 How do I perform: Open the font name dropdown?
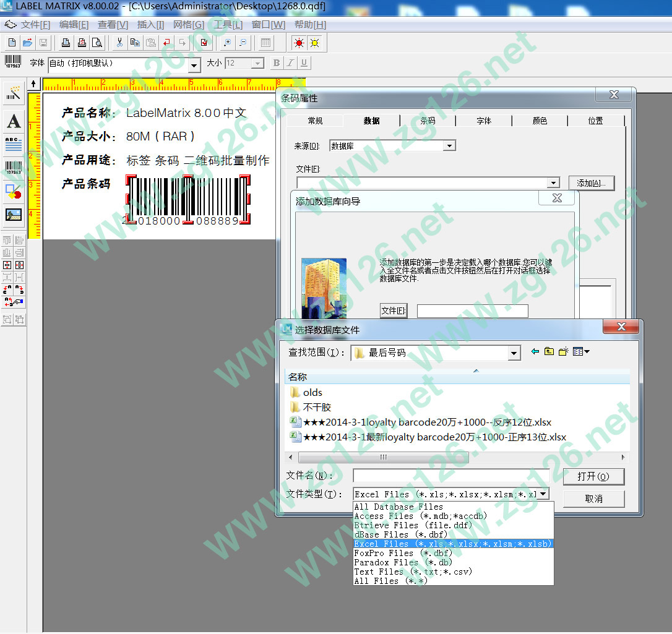pos(194,66)
